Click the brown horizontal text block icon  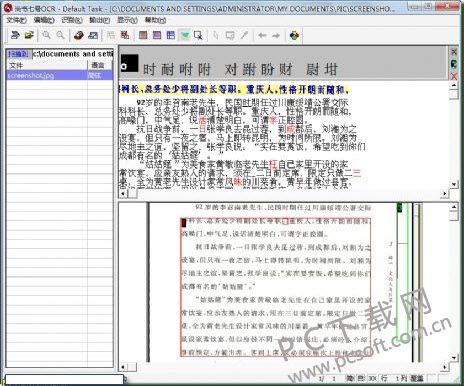(143, 35)
